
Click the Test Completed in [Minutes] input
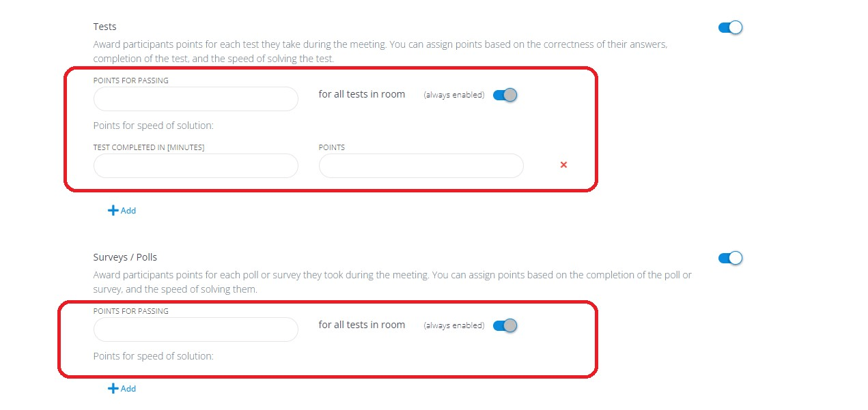(x=196, y=166)
